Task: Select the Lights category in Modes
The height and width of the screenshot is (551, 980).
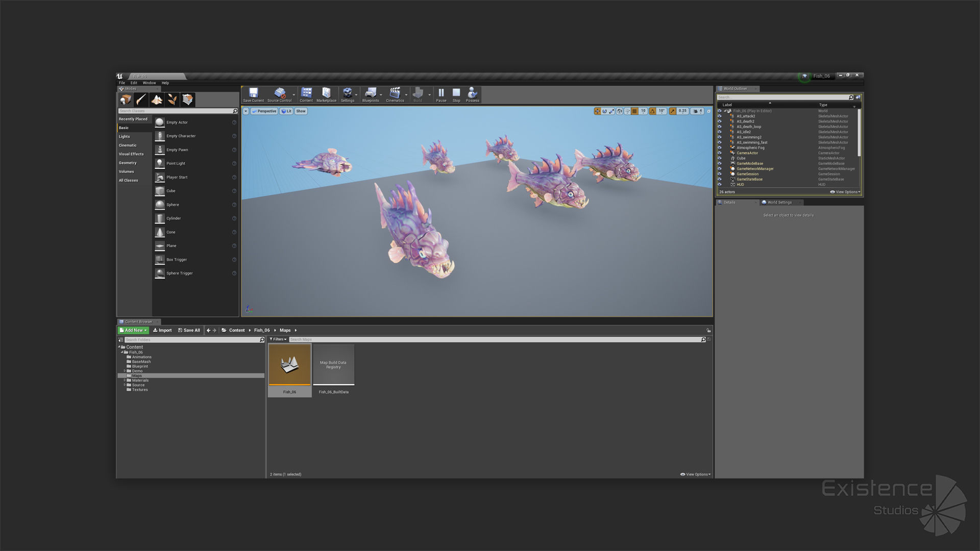Action: (x=125, y=137)
